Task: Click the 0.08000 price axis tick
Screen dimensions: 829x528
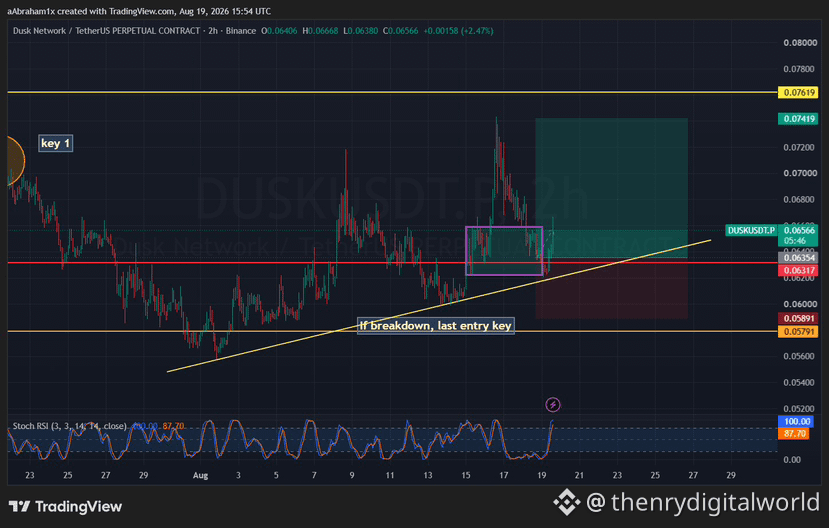Action: pos(799,43)
